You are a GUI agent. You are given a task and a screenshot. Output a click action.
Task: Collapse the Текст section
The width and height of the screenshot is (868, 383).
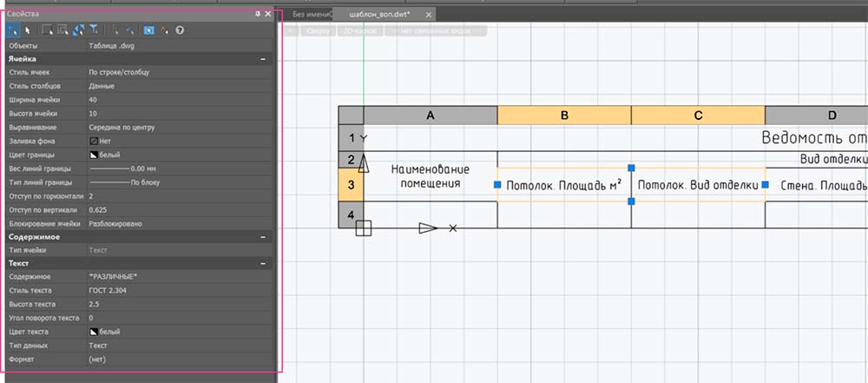[x=262, y=263]
